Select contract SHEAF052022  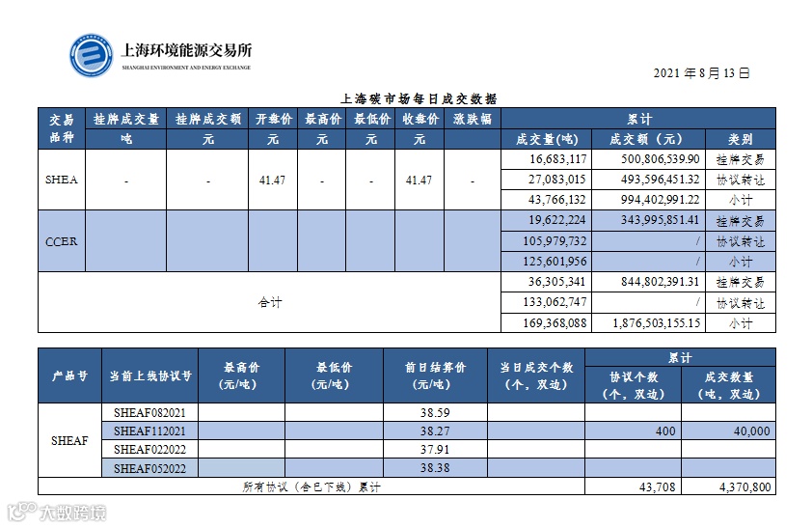pos(149,468)
